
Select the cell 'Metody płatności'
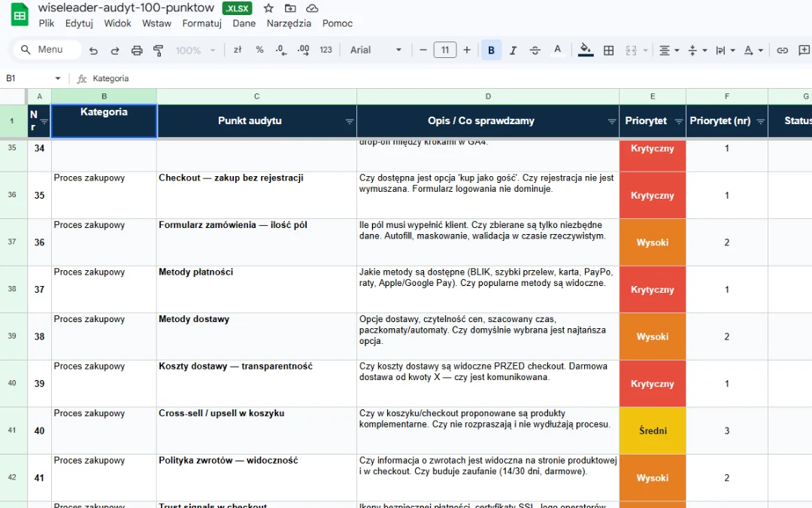(257, 289)
